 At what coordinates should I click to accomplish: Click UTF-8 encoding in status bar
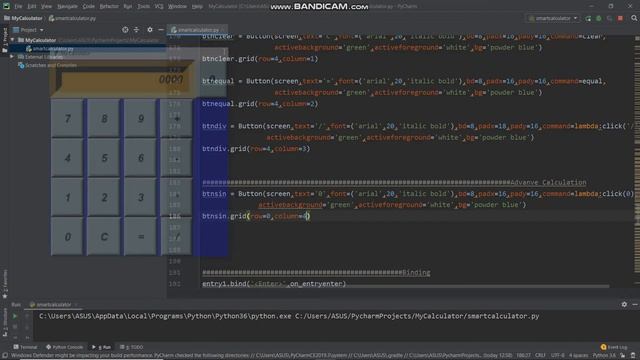point(558,356)
